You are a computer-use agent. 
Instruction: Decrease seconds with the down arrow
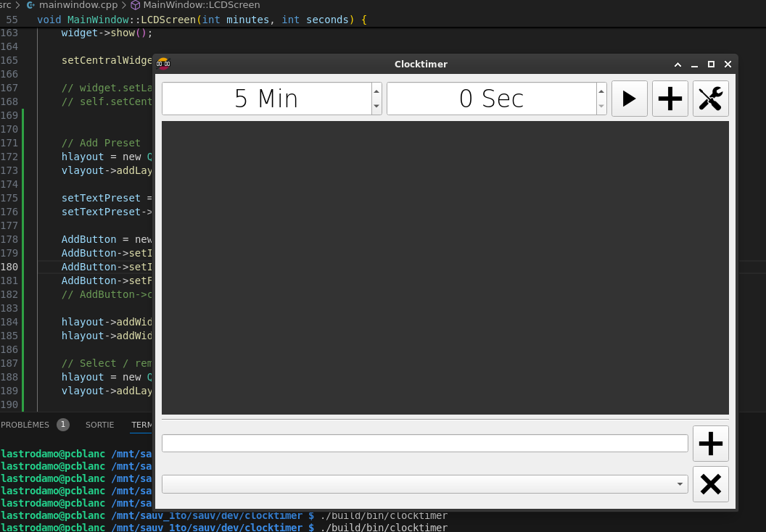tap(601, 106)
